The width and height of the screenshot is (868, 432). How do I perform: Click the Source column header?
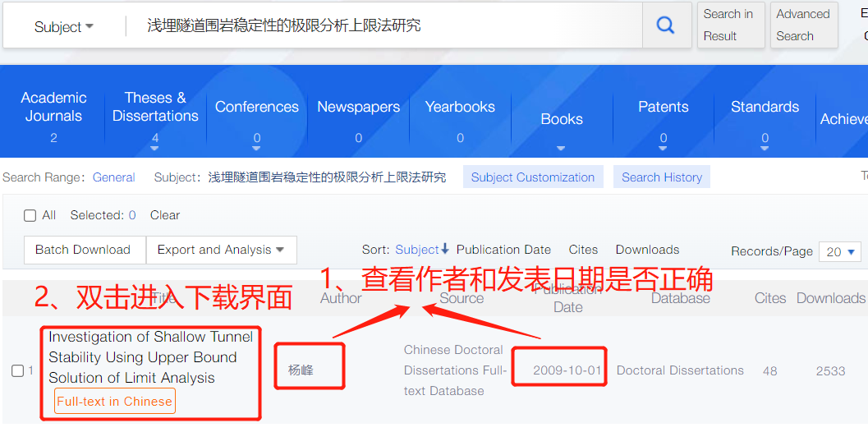point(462,298)
